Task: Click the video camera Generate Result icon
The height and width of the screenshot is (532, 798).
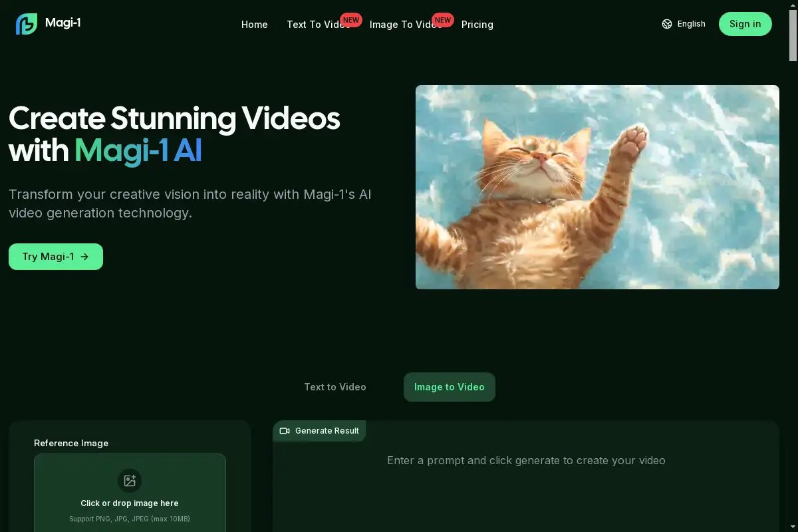Action: click(x=285, y=431)
